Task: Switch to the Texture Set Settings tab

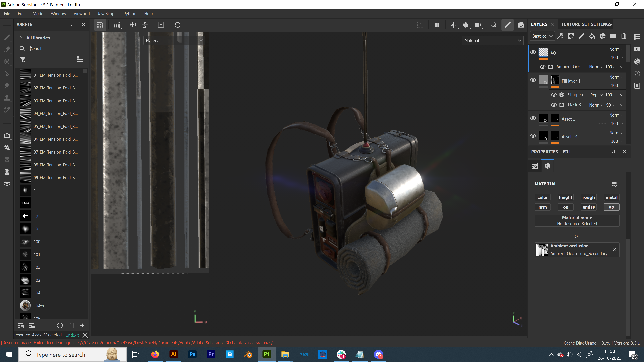Action: coord(586,24)
